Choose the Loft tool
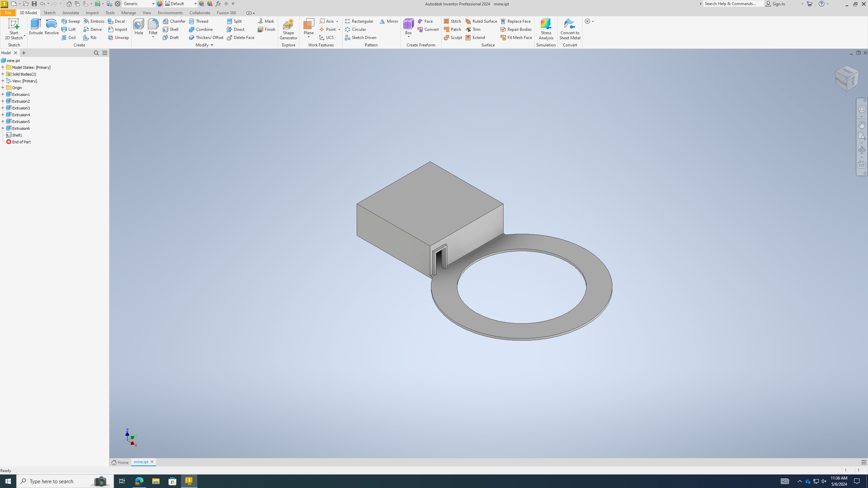The height and width of the screenshot is (488, 868). pos(68,29)
